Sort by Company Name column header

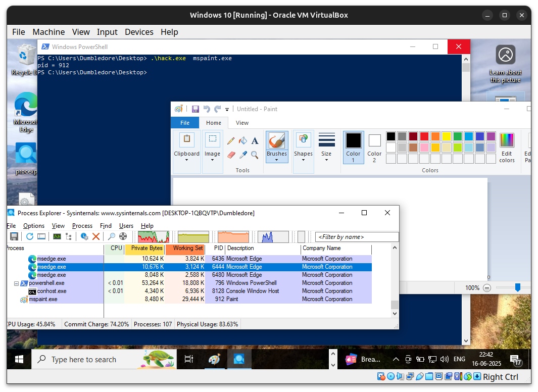[x=336, y=249]
